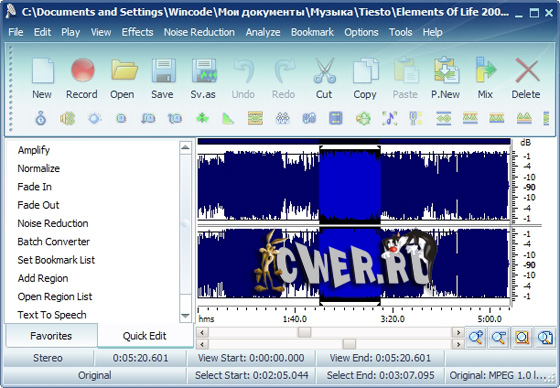Click the Record button in the toolbar

[x=82, y=79]
